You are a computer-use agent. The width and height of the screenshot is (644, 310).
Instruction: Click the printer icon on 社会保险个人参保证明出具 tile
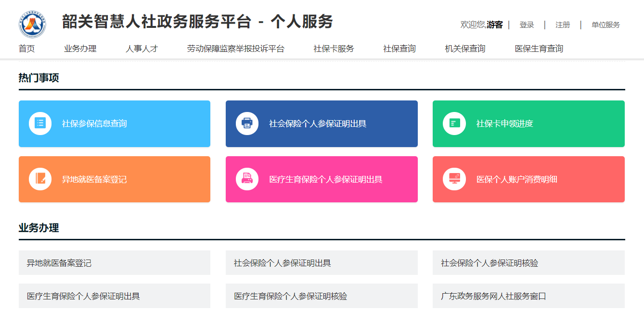(x=247, y=124)
